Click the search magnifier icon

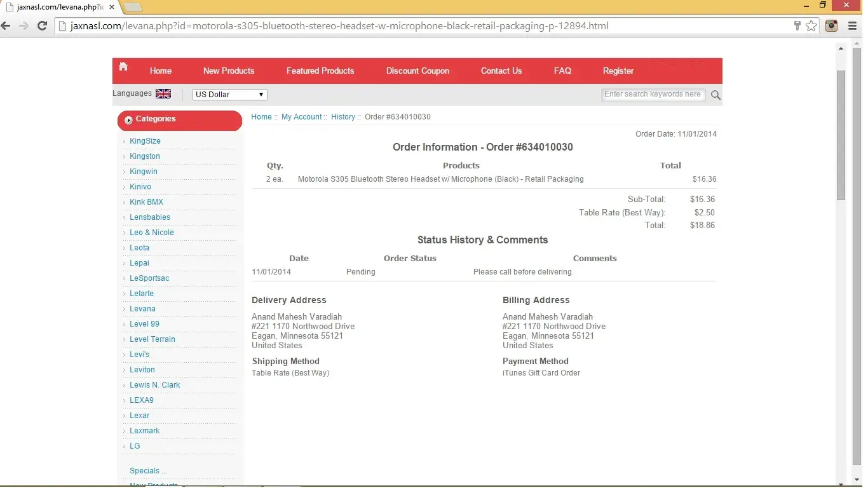pos(715,95)
